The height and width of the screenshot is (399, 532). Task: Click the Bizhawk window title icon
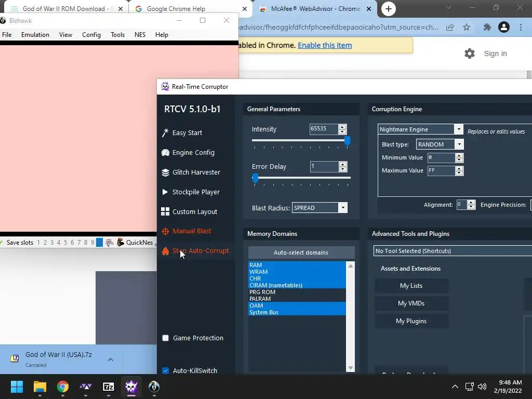pyautogui.click(x=3, y=20)
